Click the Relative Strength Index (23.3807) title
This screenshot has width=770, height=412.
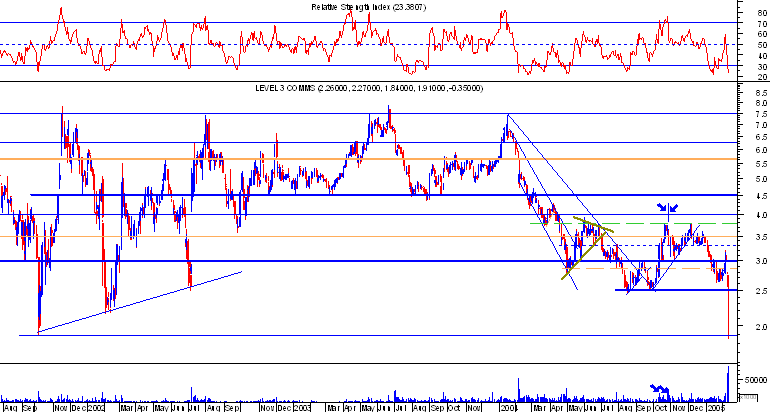click(x=369, y=7)
